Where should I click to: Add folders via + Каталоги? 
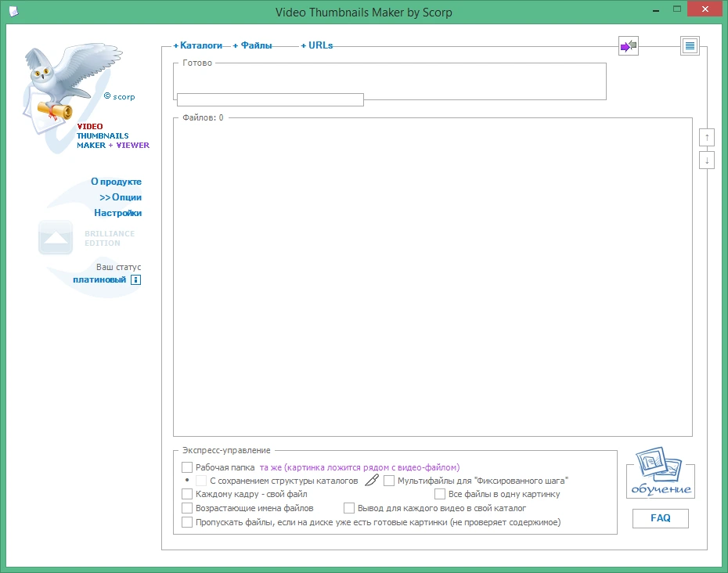[198, 45]
